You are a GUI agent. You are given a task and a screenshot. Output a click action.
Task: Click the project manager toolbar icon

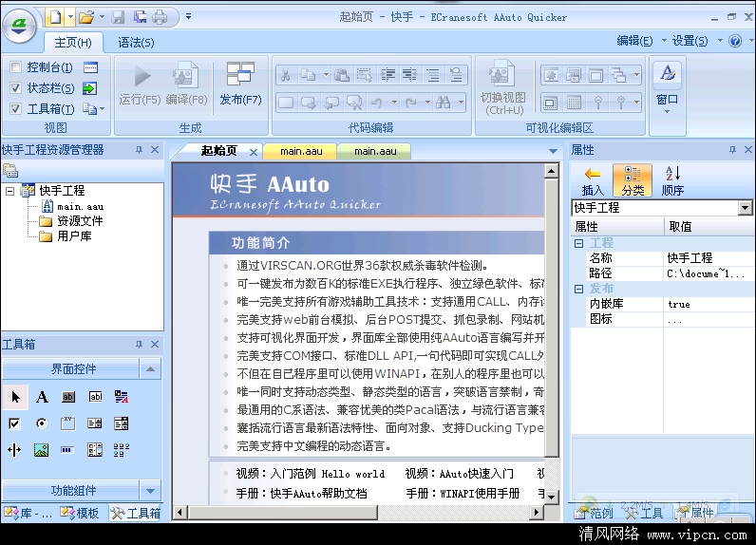10,171
